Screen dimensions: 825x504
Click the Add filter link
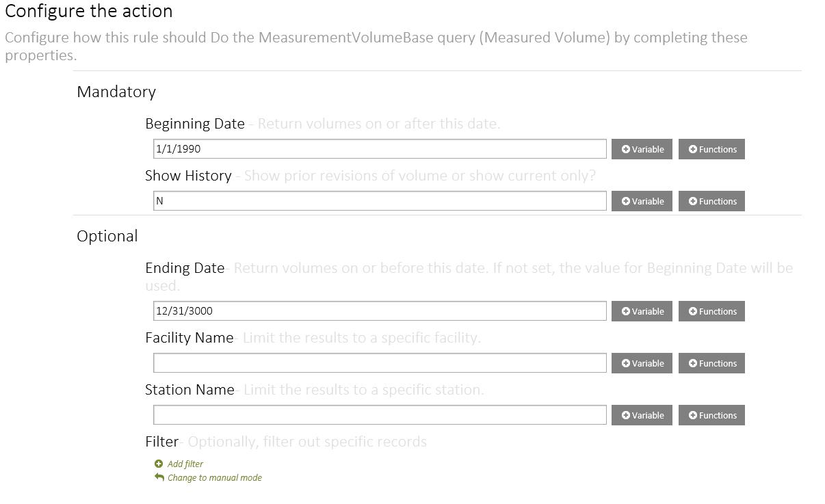coord(185,464)
